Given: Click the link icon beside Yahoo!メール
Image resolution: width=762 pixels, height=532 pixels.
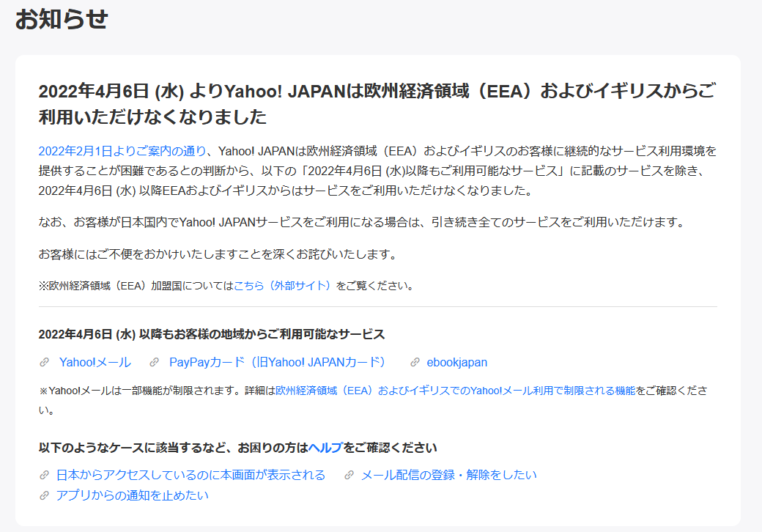Looking at the screenshot, I should (x=44, y=363).
